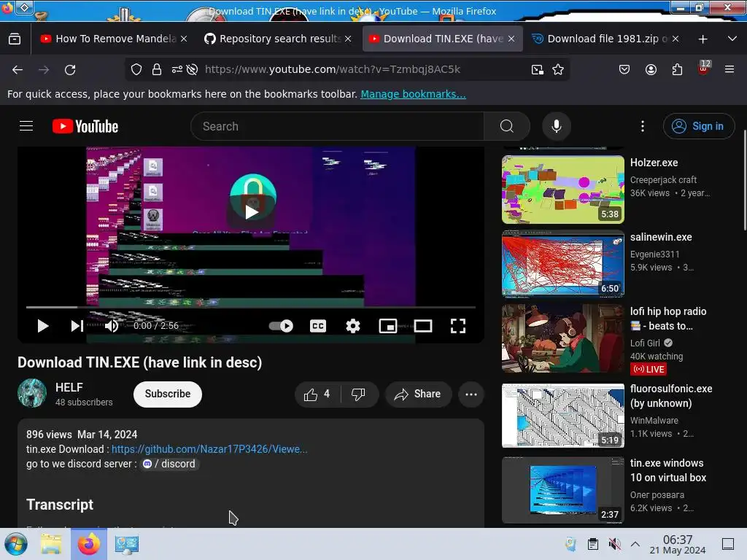
Task: Click large play overlay on video
Action: click(x=252, y=212)
